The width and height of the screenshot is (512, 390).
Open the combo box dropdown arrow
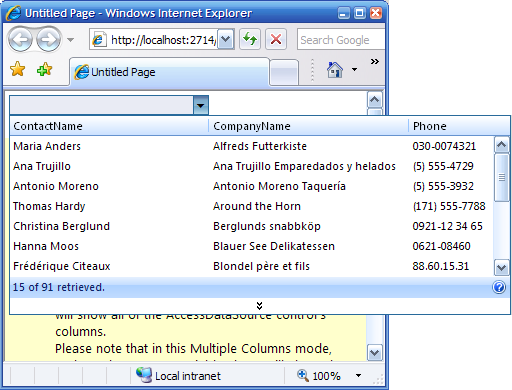coord(201,105)
